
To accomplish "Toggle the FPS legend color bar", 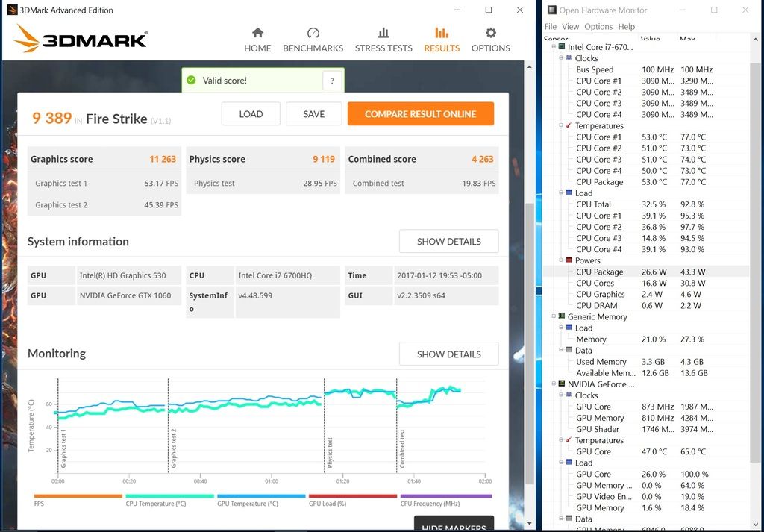I will (78, 496).
